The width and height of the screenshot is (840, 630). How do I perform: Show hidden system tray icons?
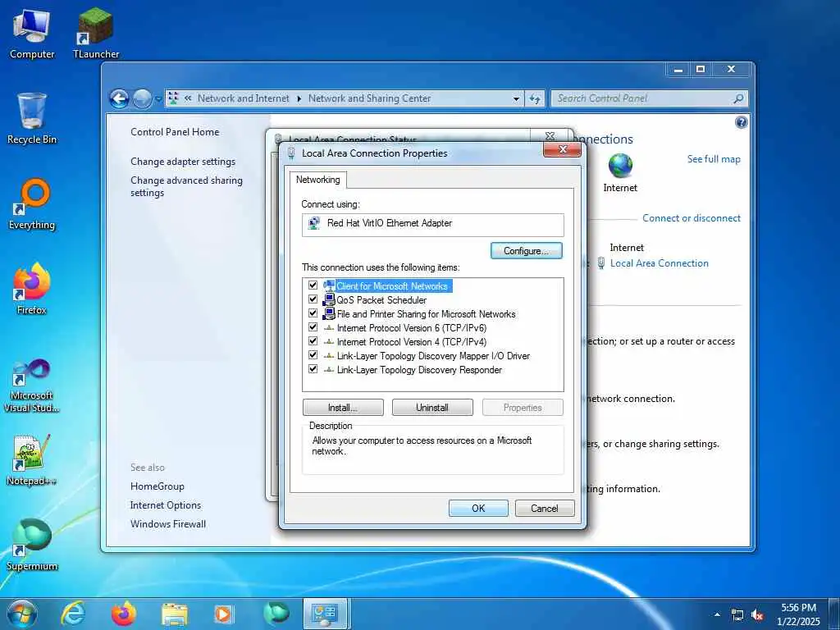click(x=717, y=614)
